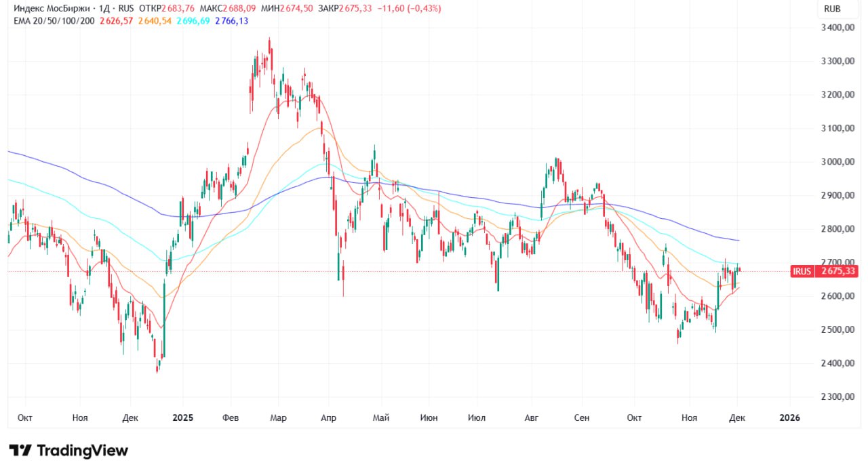Select the Авг month label
The width and height of the screenshot is (868, 473).
pos(532,418)
